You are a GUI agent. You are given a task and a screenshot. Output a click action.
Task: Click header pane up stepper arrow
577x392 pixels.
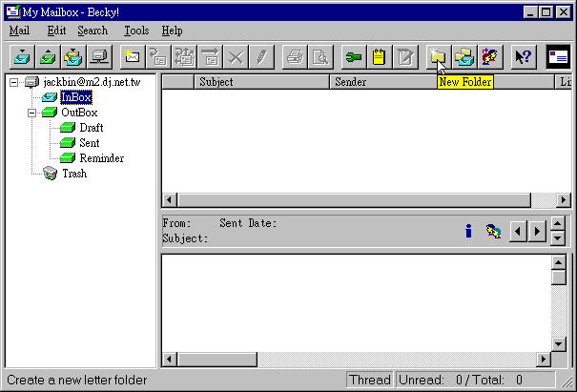[558, 223]
